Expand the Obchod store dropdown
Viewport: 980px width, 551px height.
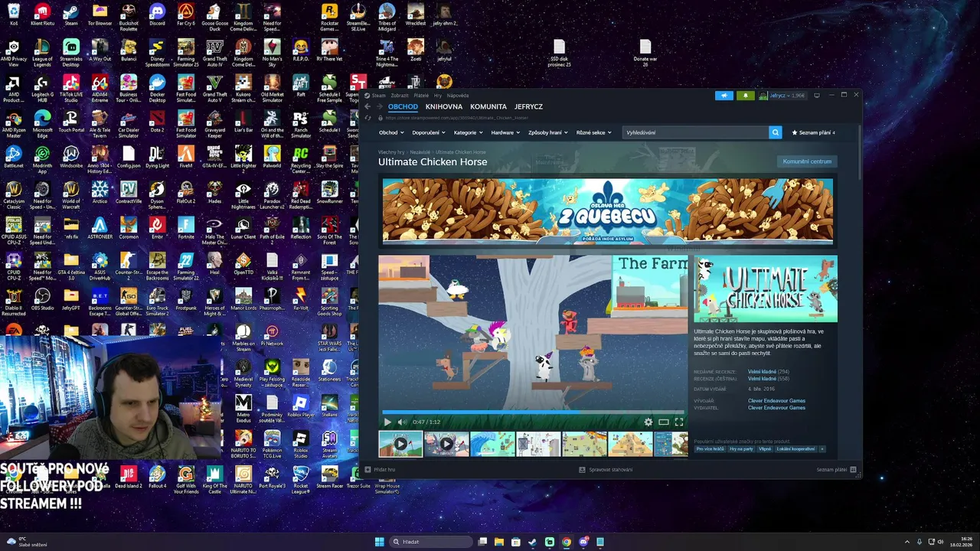point(390,132)
